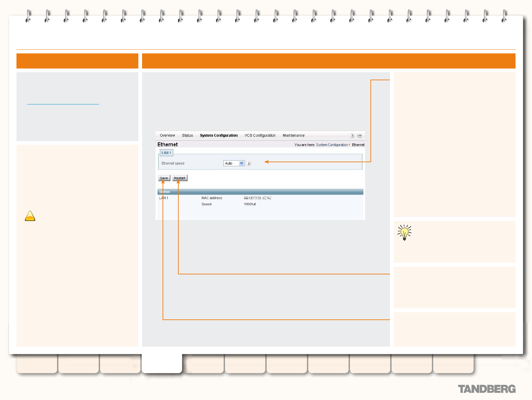Click the Speed label in Status
This screenshot has width=532, height=400.
point(207,204)
